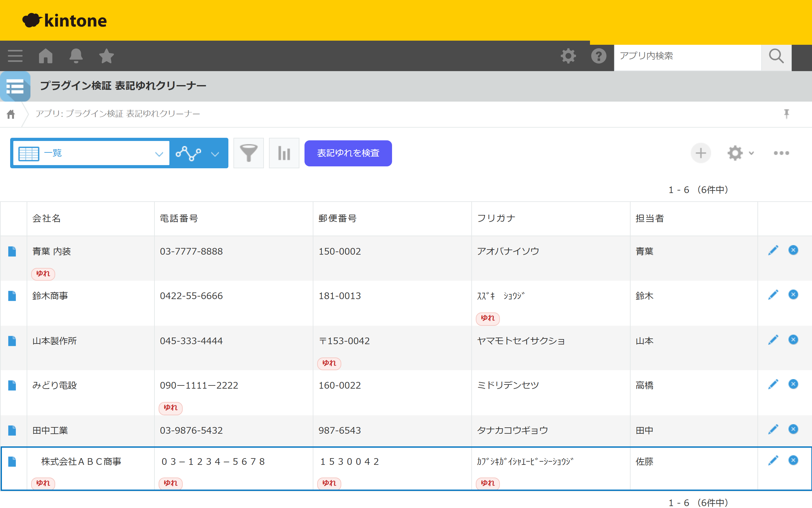Open record details for 株式会社ＡＢＣ商事
This screenshot has width=812, height=508.
point(12,462)
